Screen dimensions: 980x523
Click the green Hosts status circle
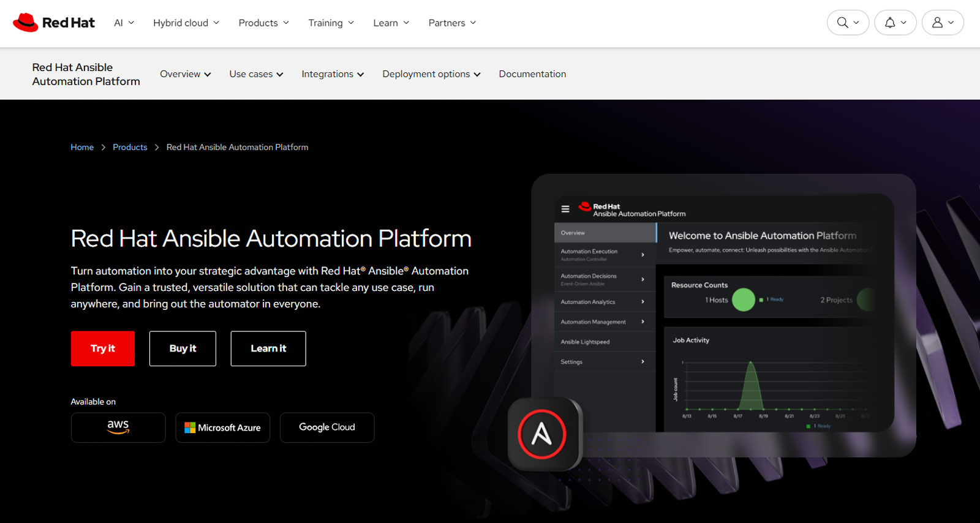pyautogui.click(x=744, y=299)
